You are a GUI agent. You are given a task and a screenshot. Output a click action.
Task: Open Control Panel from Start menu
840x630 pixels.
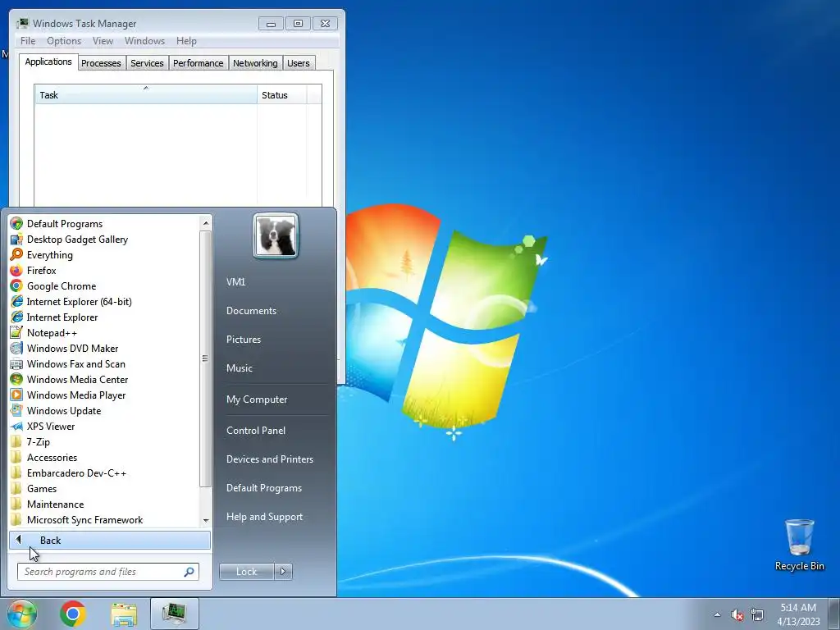(x=256, y=430)
